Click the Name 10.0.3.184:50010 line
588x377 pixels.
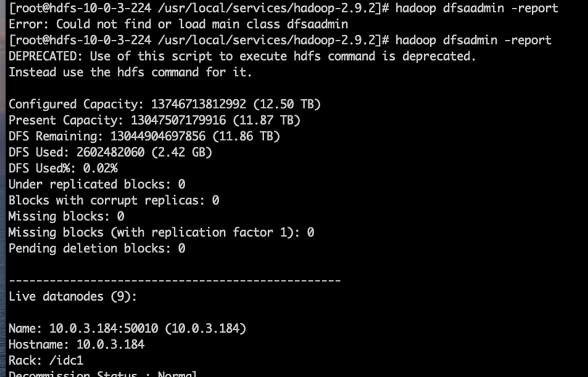[128, 329]
